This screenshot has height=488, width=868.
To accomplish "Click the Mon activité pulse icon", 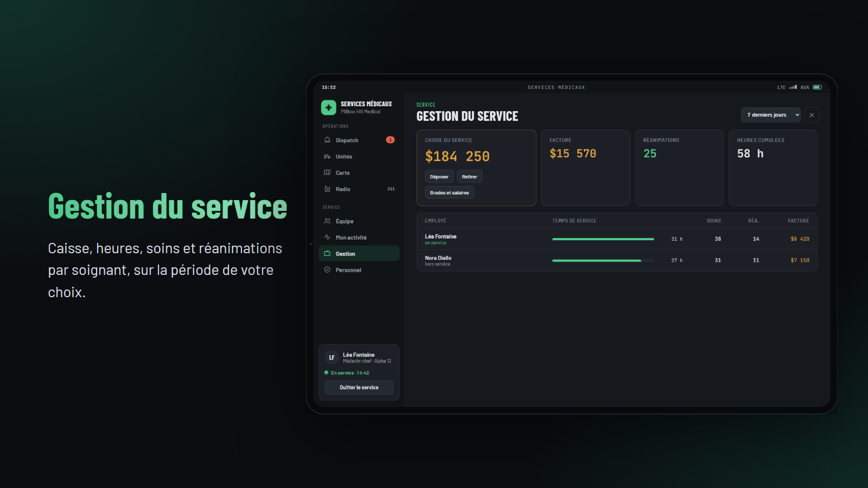I will pos(327,237).
